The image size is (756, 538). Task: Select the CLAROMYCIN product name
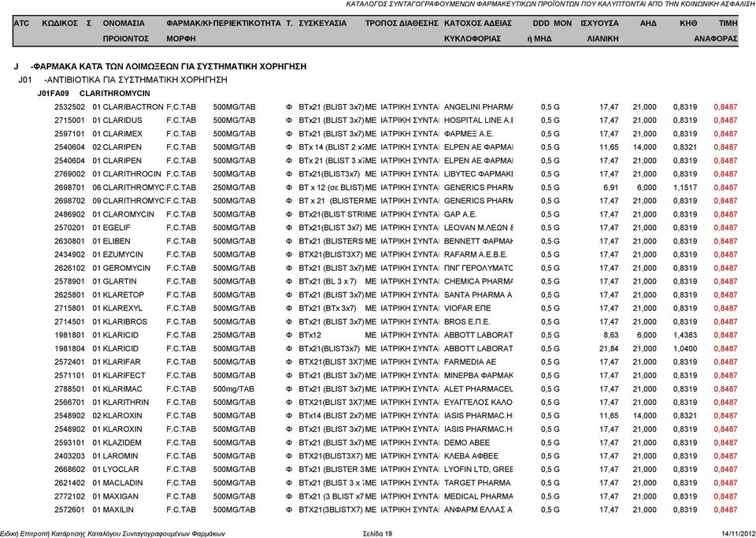coord(128,214)
